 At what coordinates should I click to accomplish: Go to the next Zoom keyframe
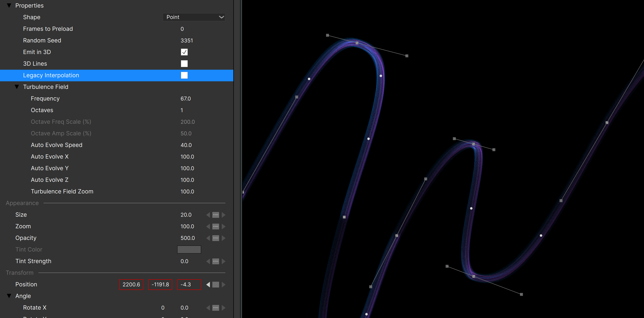pyautogui.click(x=223, y=226)
